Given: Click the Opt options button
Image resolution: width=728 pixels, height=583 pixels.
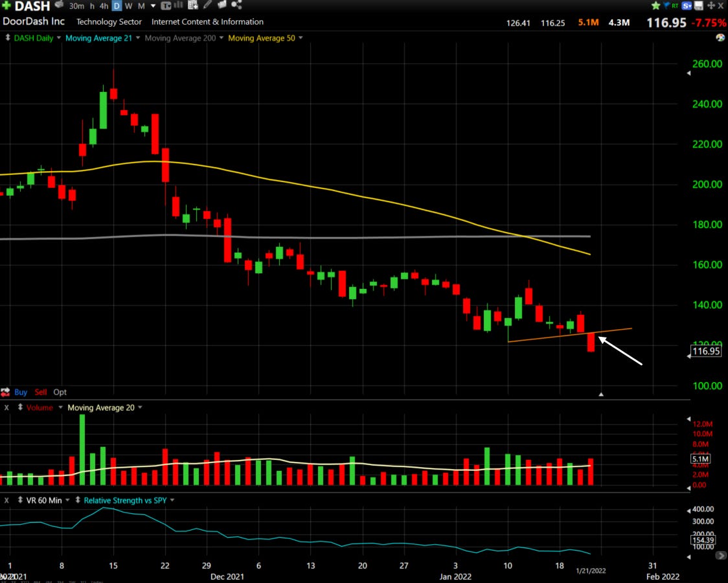Looking at the screenshot, I should 60,392.
